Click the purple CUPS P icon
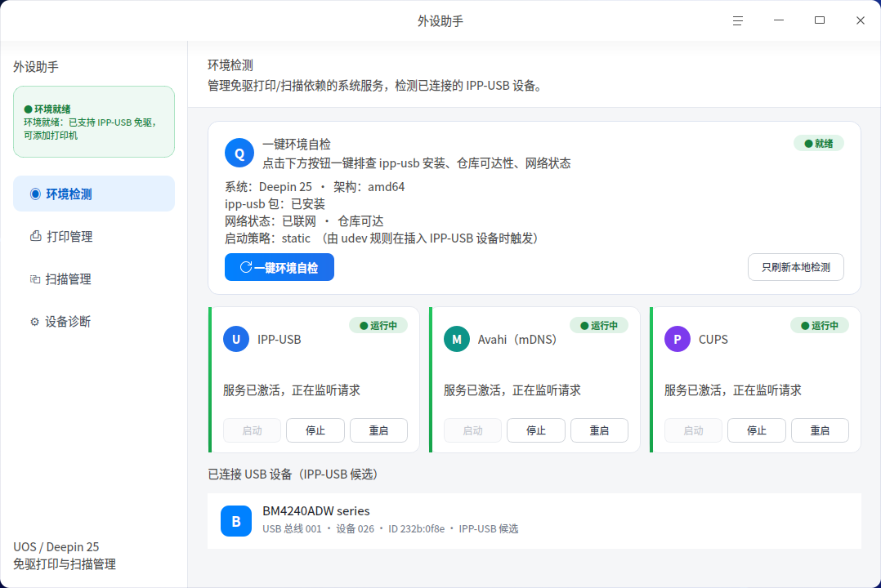The height and width of the screenshot is (588, 881). [677, 339]
